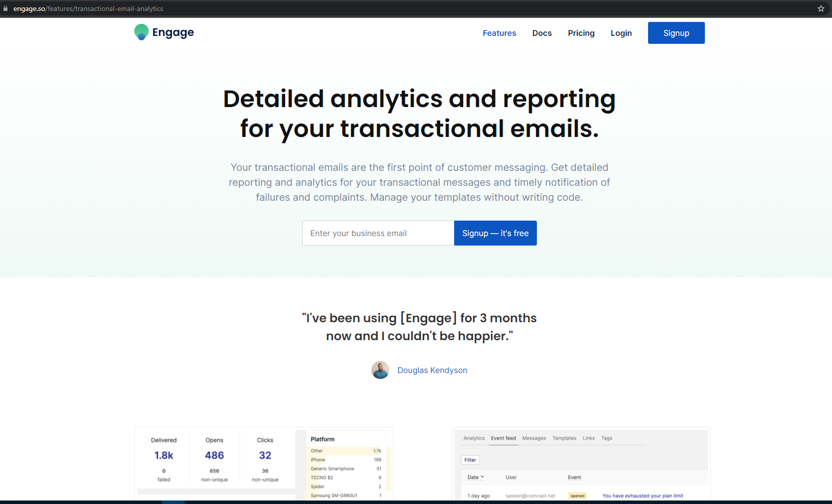Viewport: 832px width, 504px height.
Task: Click the Filter button in event feed
Action: [470, 460]
